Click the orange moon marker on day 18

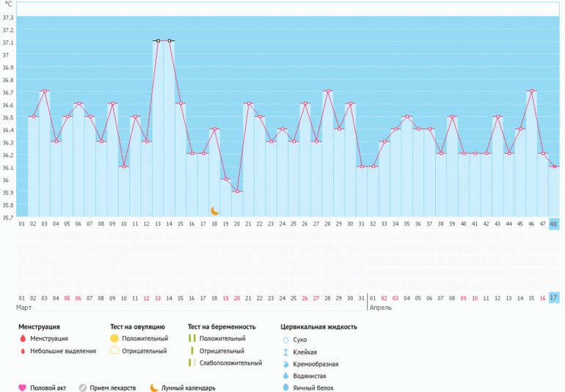(215, 211)
